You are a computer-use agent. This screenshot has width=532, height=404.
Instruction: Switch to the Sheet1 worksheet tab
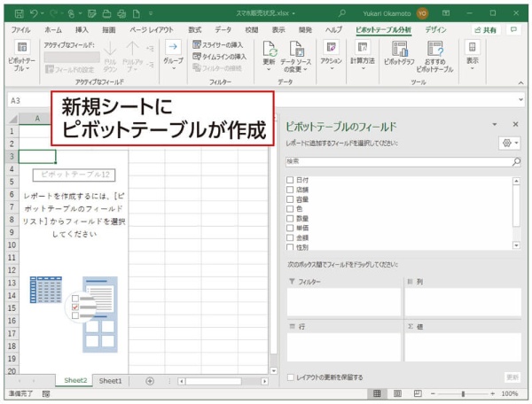click(110, 380)
